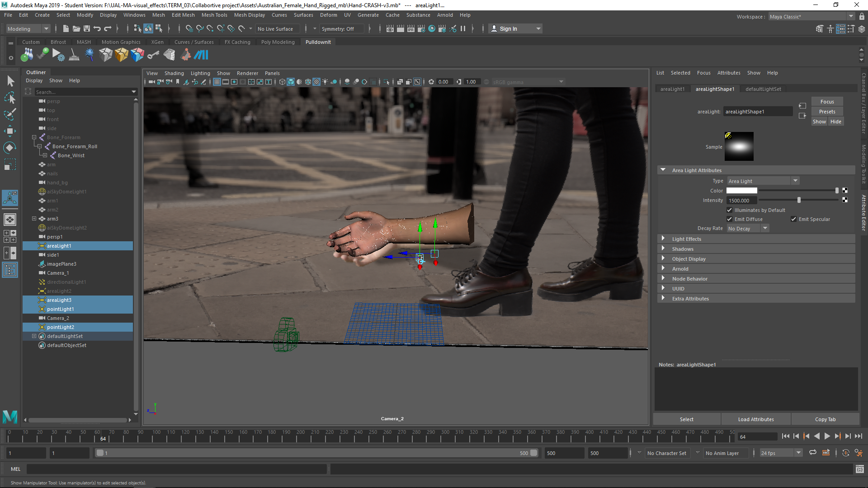Toggle the Emit Specular checkbox

point(793,219)
